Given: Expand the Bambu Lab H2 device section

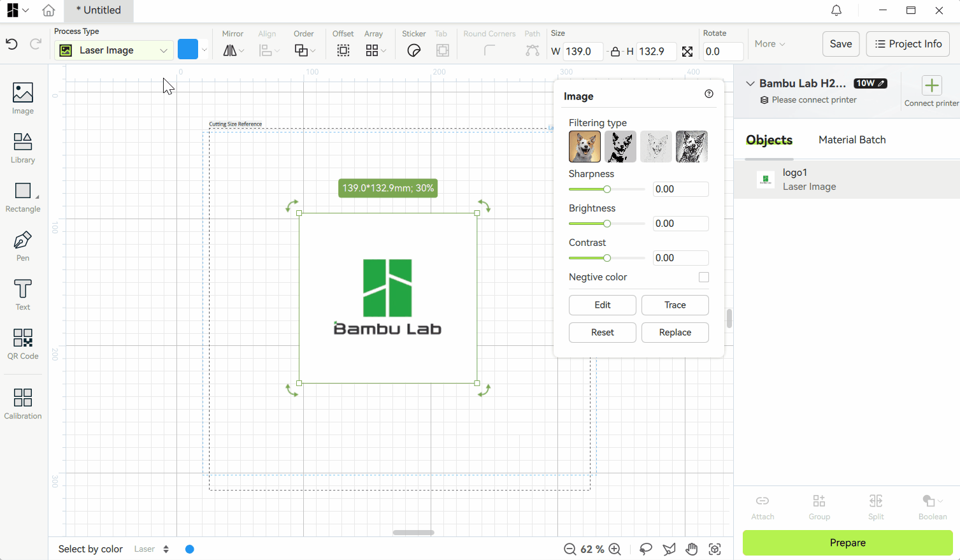Looking at the screenshot, I should [x=750, y=83].
